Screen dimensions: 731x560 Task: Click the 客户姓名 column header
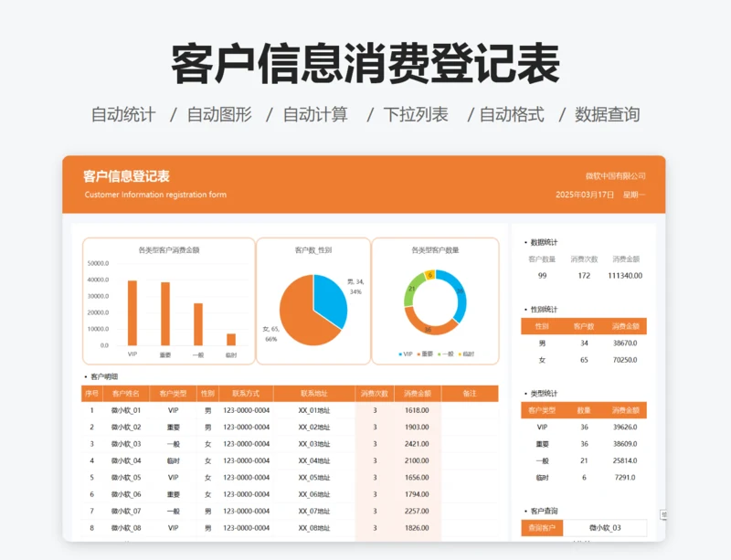click(x=126, y=394)
